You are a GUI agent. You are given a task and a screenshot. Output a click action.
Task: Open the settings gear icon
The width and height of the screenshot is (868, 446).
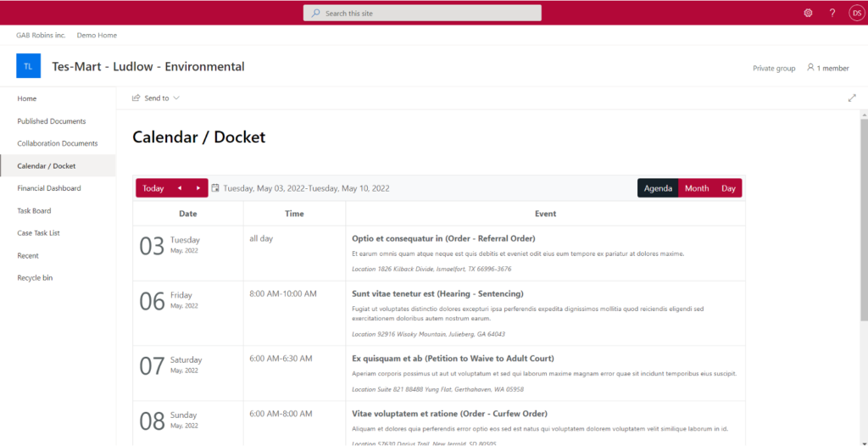pos(808,13)
